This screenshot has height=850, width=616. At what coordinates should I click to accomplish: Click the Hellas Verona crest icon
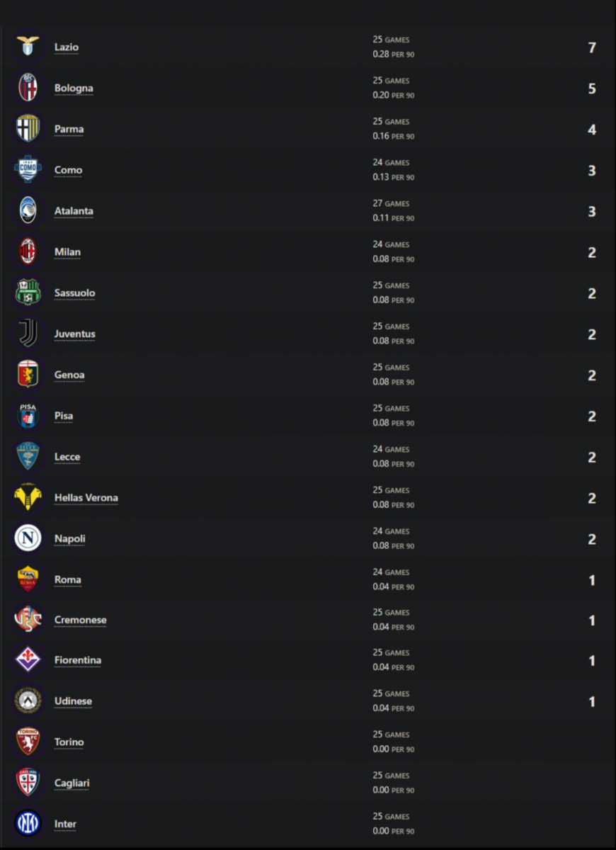point(28,497)
